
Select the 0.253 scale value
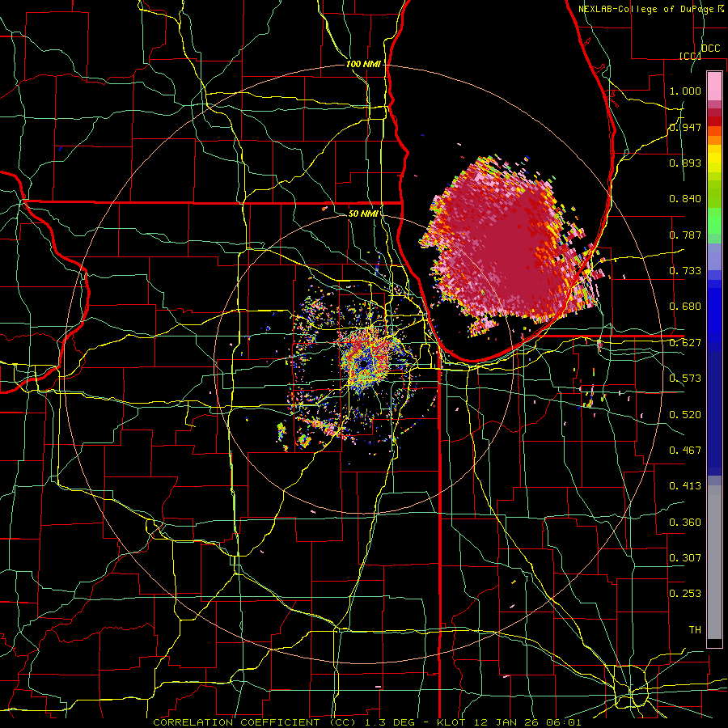685,594
